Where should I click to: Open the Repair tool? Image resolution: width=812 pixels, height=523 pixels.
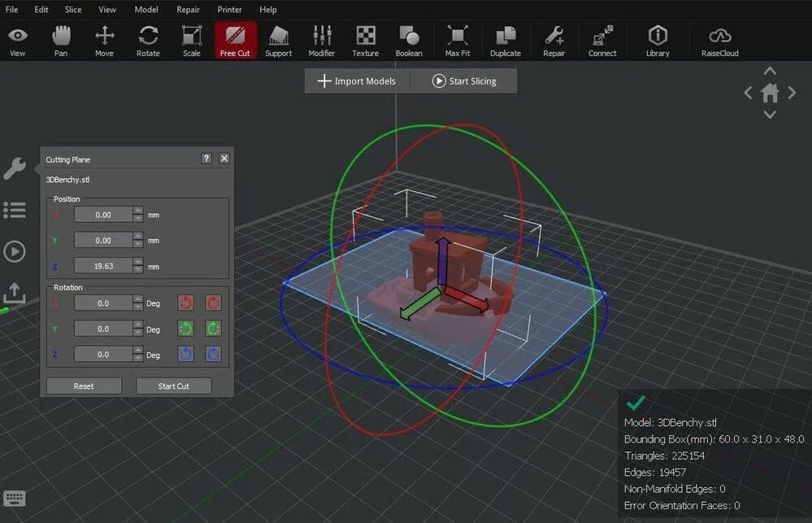[554, 40]
